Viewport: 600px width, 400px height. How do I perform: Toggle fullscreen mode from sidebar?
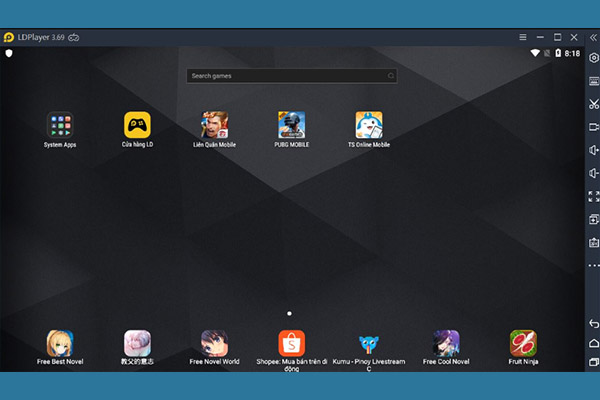tap(593, 196)
